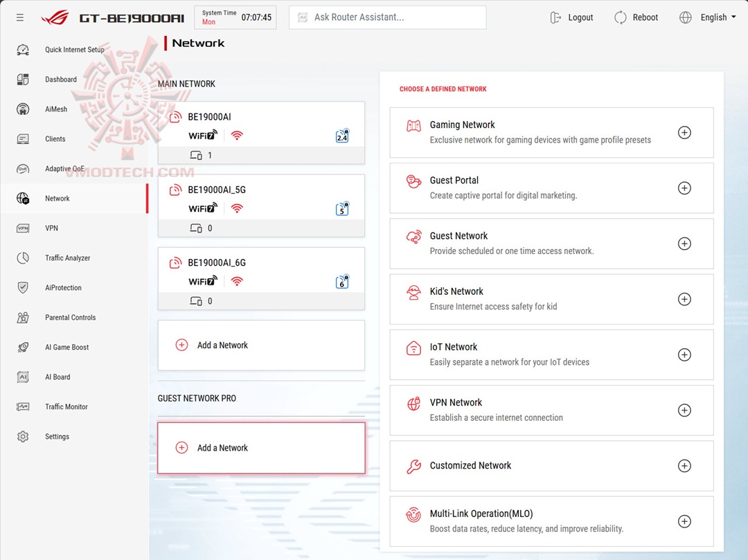748x560 pixels.
Task: Go to Dashboard
Action: click(60, 80)
